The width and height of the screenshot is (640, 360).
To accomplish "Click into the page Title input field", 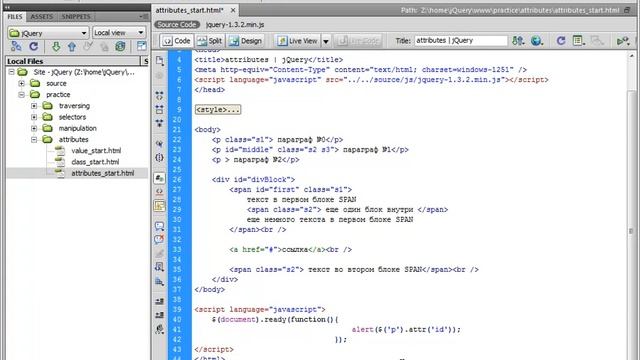I will pos(461,40).
